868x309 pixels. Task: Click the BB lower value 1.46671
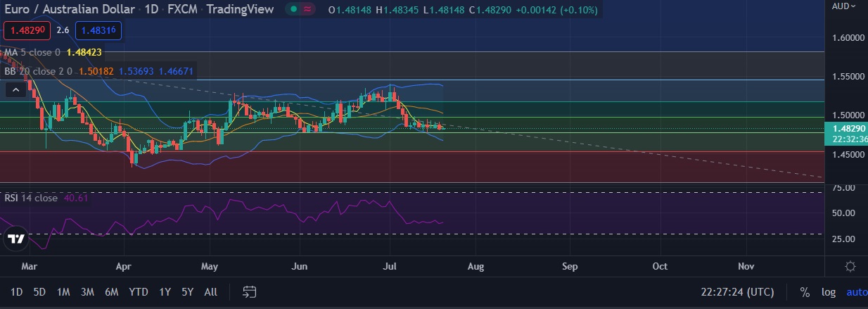click(x=176, y=71)
